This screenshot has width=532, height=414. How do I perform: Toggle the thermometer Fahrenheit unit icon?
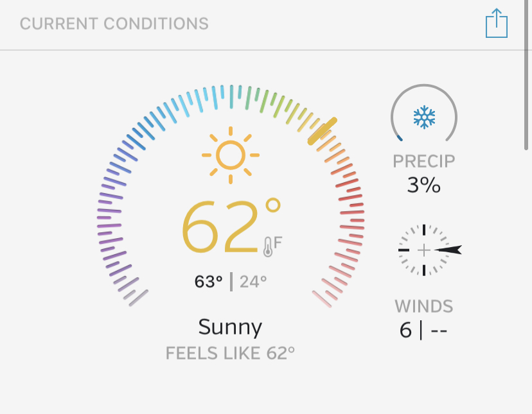(273, 246)
